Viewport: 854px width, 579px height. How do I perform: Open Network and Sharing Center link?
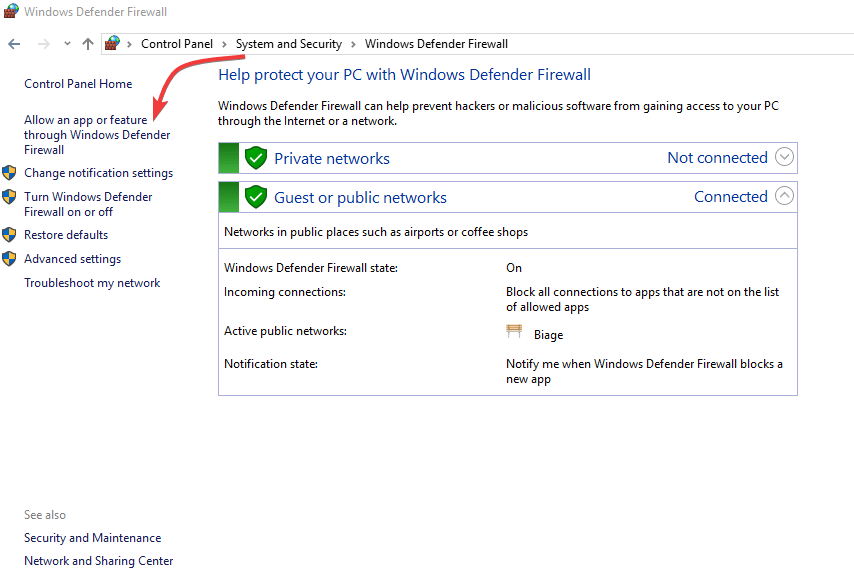99,561
